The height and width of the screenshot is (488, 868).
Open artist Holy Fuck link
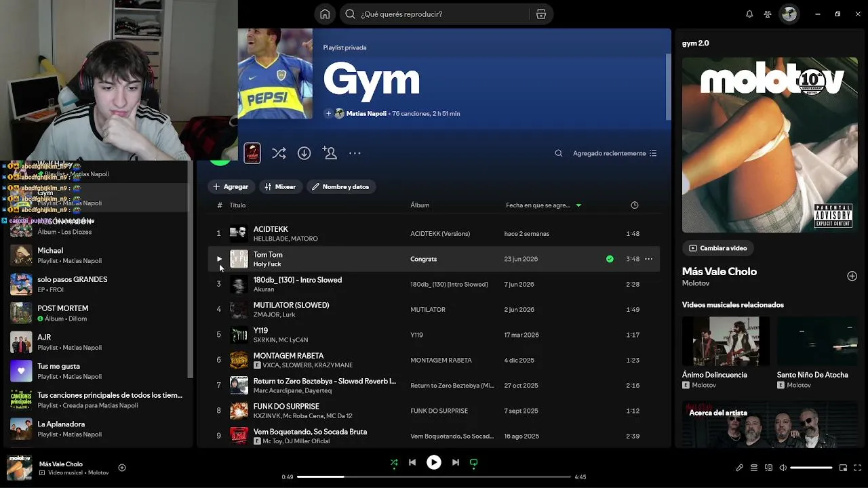(x=267, y=264)
